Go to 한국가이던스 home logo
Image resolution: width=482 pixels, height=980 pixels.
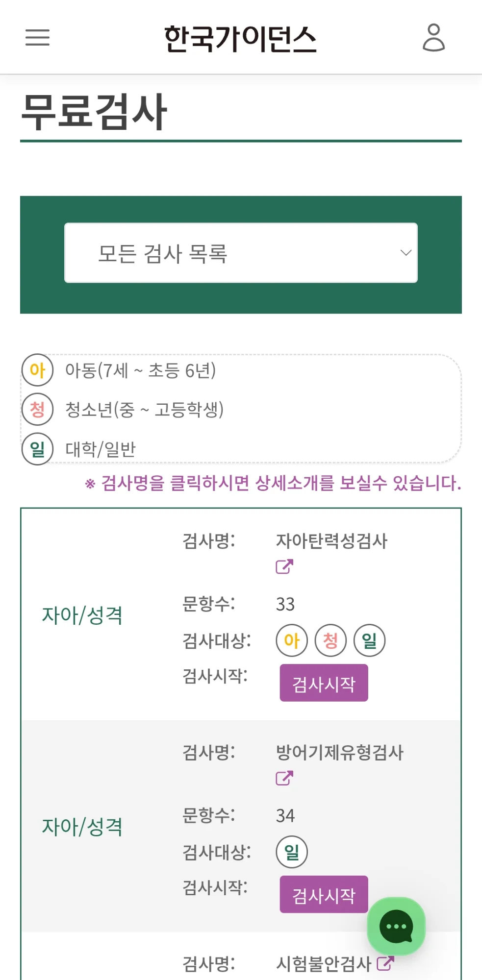[x=240, y=39]
